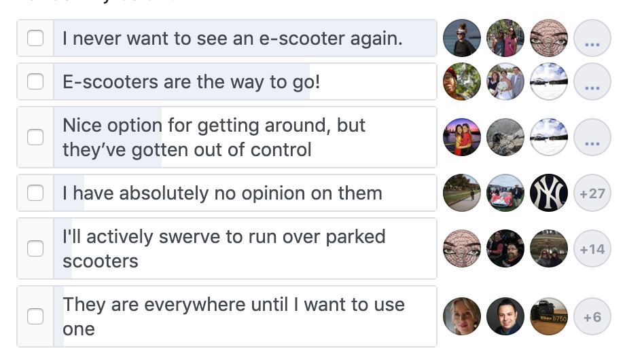Check the 'I never want to see an e-scooter again' box
Image resolution: width=644 pixels, height=353 pixels.
35,38
